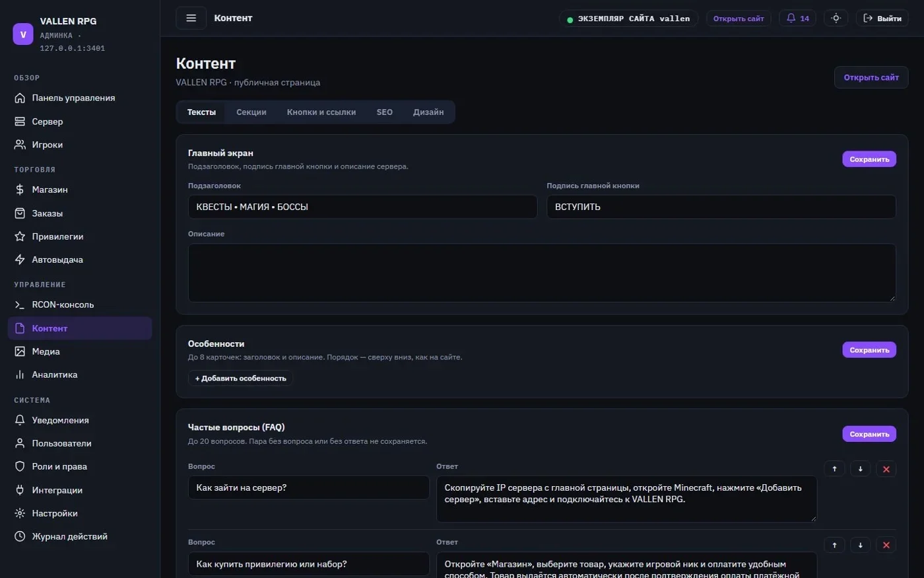924x578 pixels.
Task: Open the Медиа page
Action: click(80, 351)
